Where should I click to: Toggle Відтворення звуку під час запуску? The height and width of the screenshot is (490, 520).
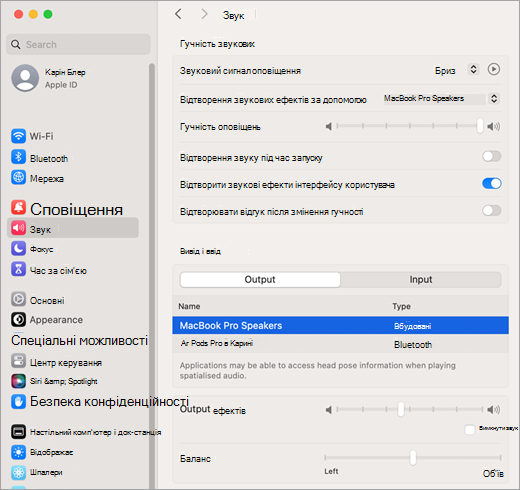pyautogui.click(x=492, y=156)
